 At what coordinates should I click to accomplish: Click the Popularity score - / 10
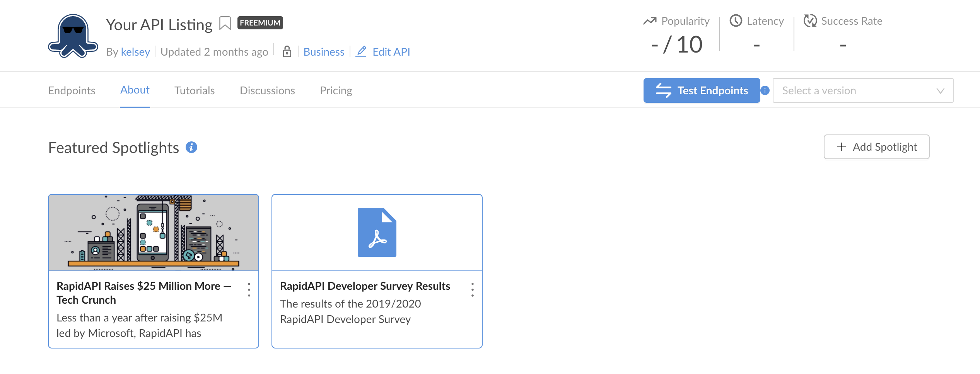click(x=676, y=44)
